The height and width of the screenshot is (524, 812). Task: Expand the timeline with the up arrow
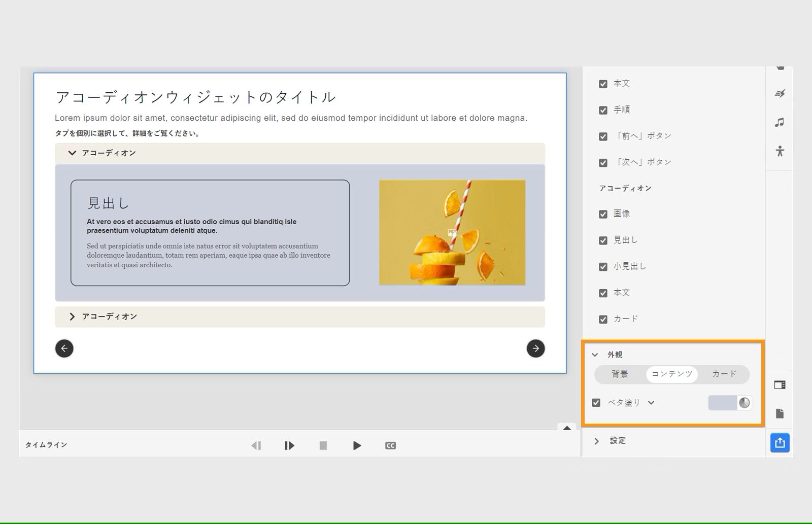[567, 428]
